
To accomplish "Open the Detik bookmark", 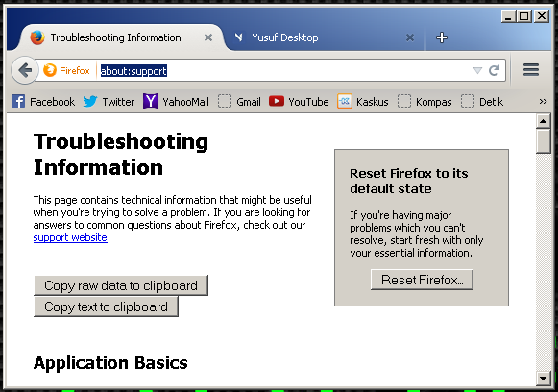I will click(482, 102).
